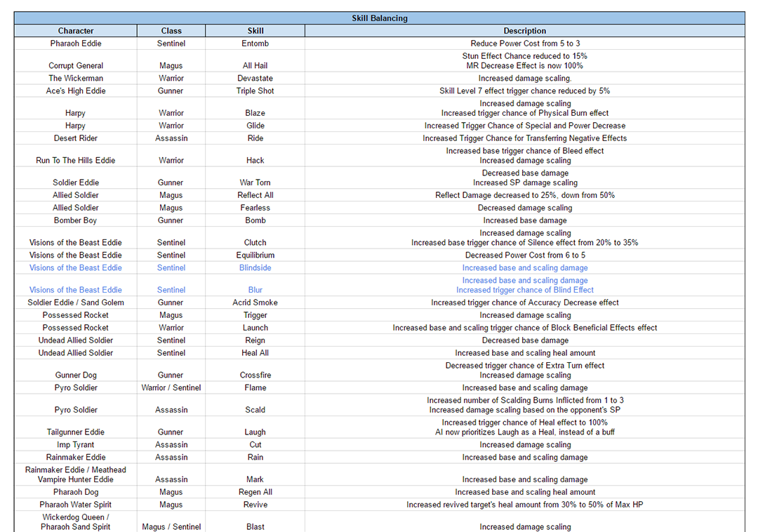
Task: Select the Entomb skill cell
Action: coord(255,44)
